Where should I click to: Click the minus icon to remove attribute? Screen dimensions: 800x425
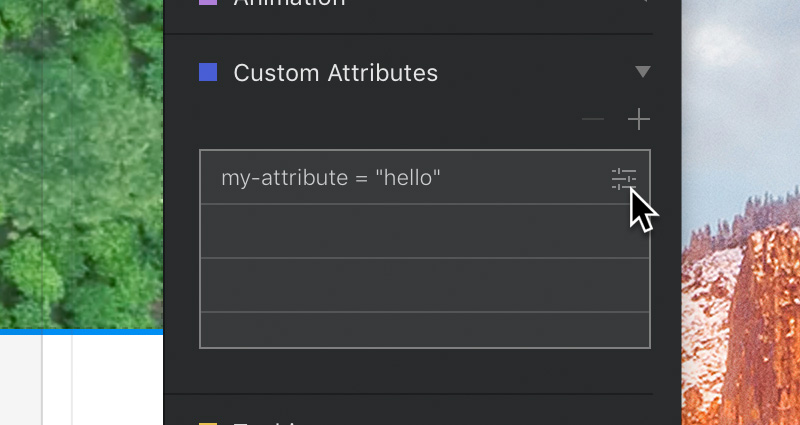(593, 120)
